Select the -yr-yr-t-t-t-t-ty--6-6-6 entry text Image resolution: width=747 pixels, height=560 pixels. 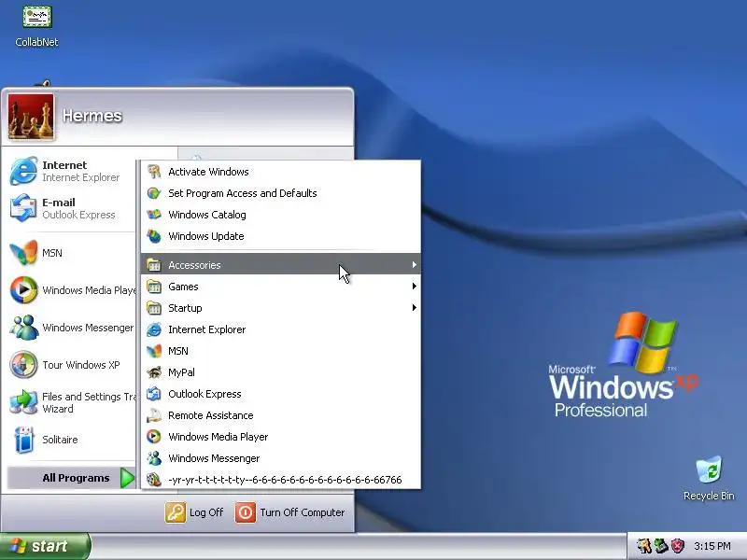click(x=285, y=480)
